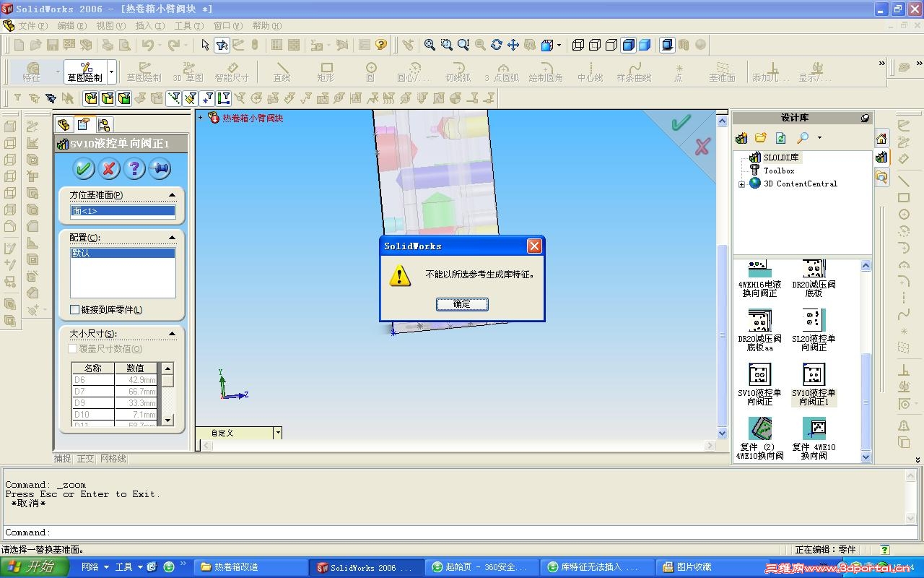Pin the Design Library pane
This screenshot has height=578, width=924.
865,118
